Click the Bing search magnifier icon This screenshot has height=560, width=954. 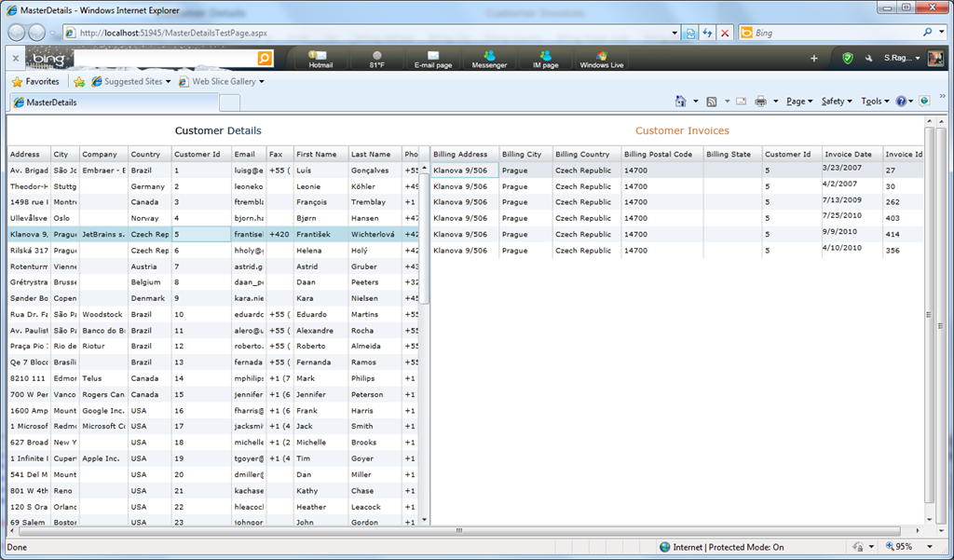927,33
